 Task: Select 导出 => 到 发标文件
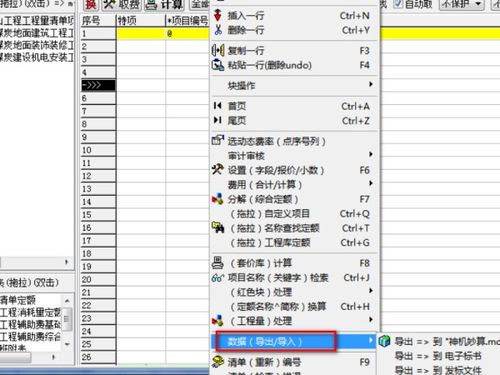tap(438, 370)
